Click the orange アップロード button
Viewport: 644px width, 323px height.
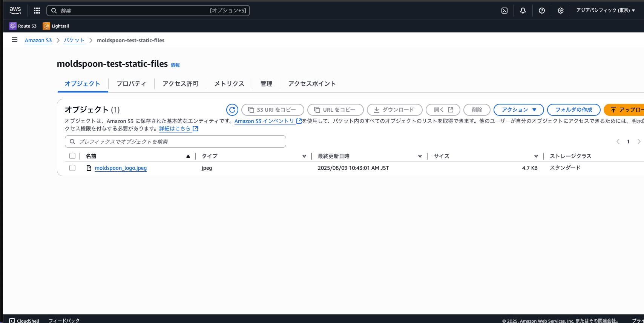click(624, 110)
